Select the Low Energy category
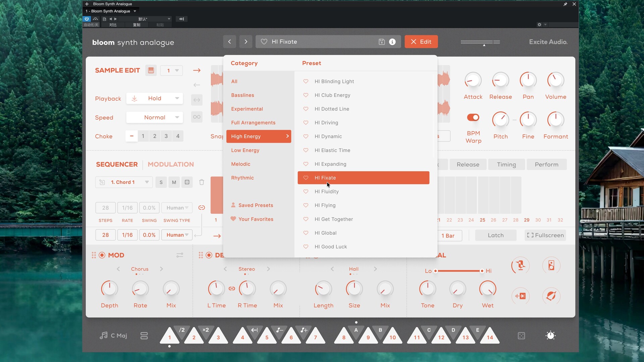Image resolution: width=644 pixels, height=362 pixels. tap(245, 150)
